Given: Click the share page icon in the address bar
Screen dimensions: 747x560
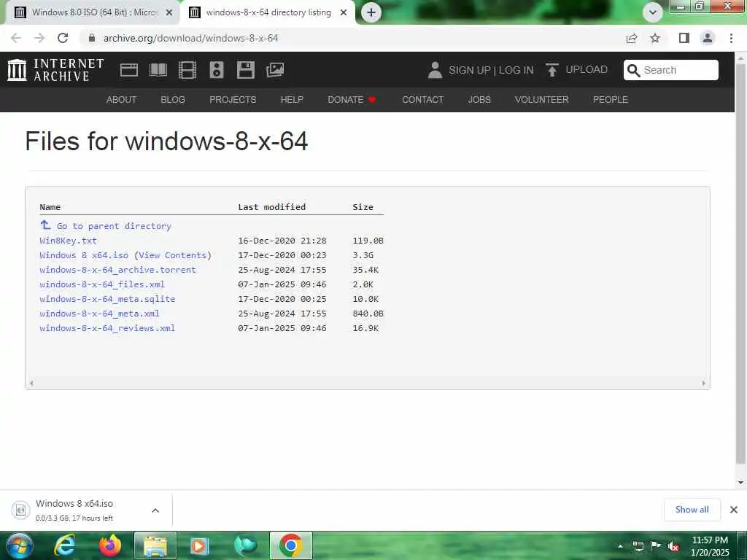Looking at the screenshot, I should pos(632,38).
